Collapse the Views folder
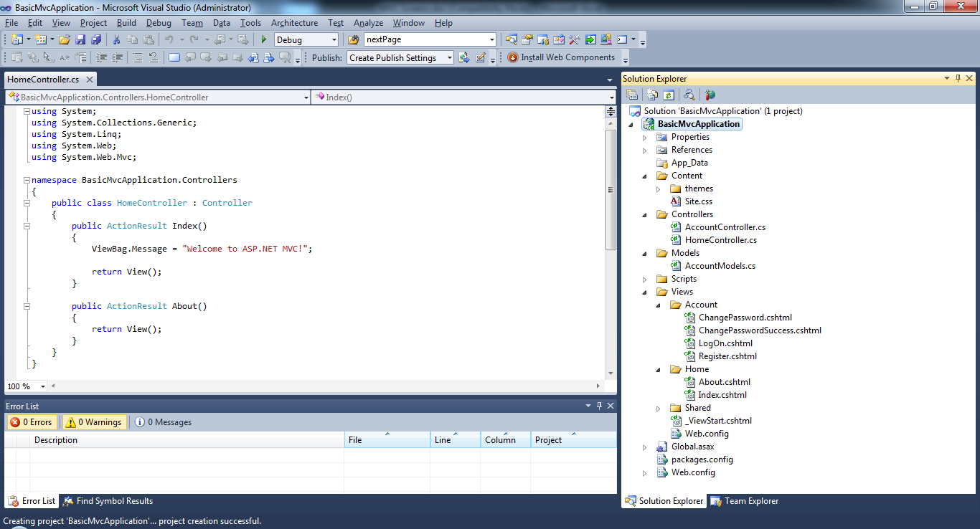 coord(645,292)
